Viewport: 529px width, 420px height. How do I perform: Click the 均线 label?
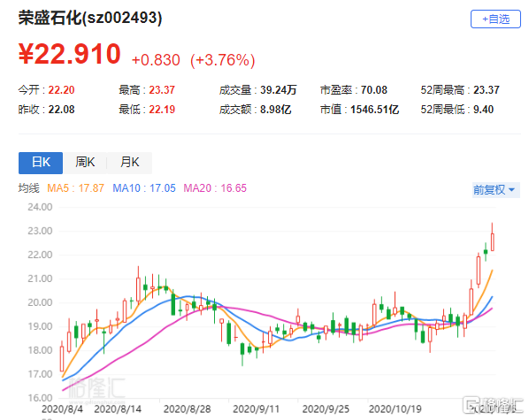(x=29, y=188)
